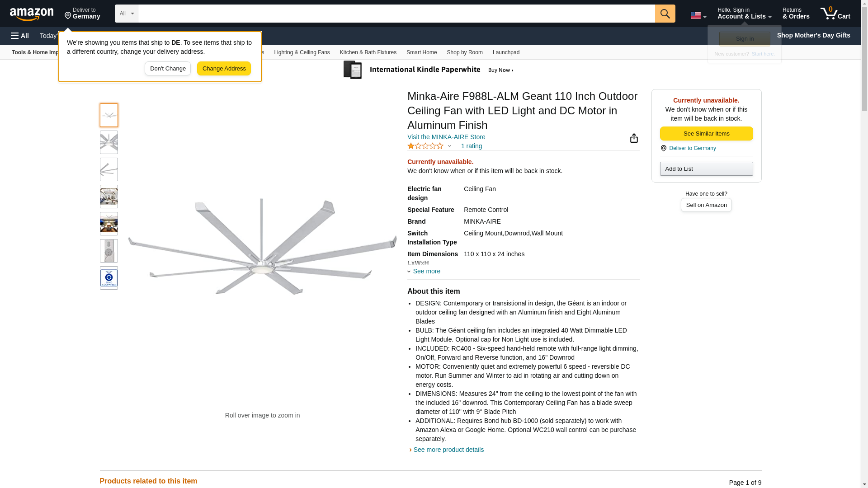Screen dimensions: 868x488
Task: Expand See more product specs
Action: coord(424,271)
